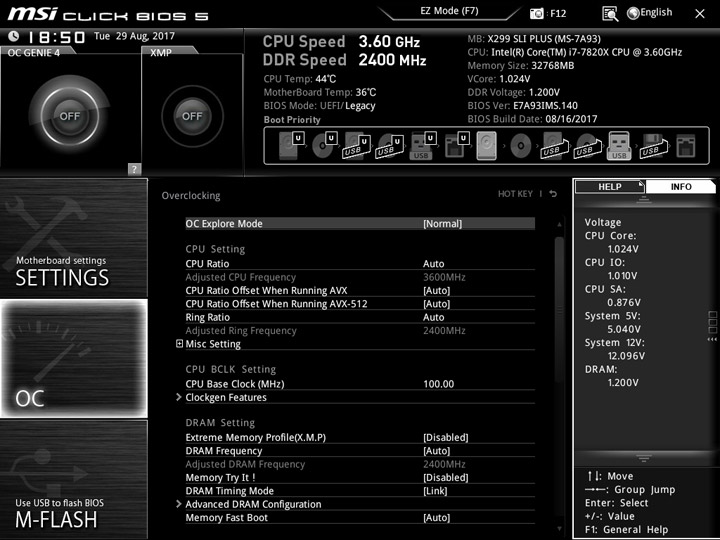The image size is (720, 540).
Task: Click the Memory Size 32768MB text
Action: pyautogui.click(x=521, y=65)
